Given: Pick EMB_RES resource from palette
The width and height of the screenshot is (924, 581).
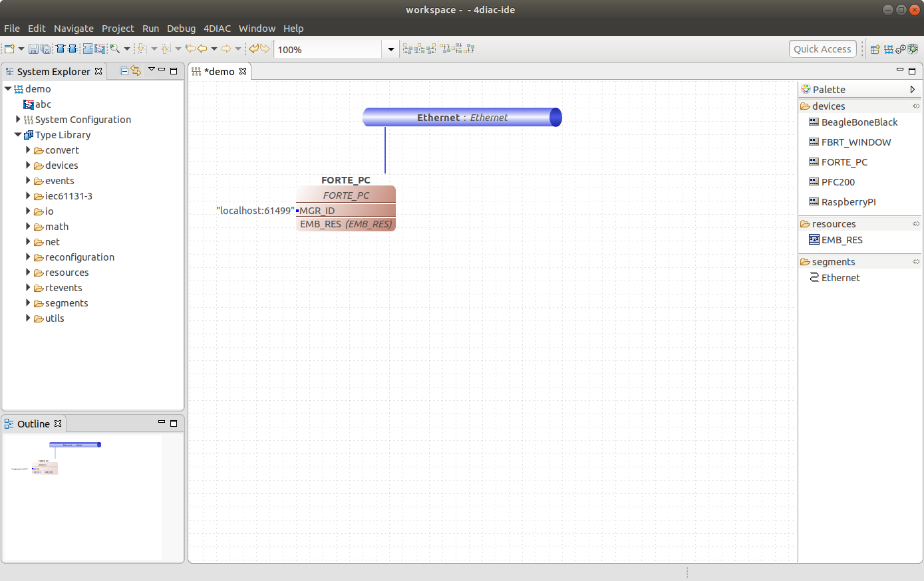Looking at the screenshot, I should point(836,240).
